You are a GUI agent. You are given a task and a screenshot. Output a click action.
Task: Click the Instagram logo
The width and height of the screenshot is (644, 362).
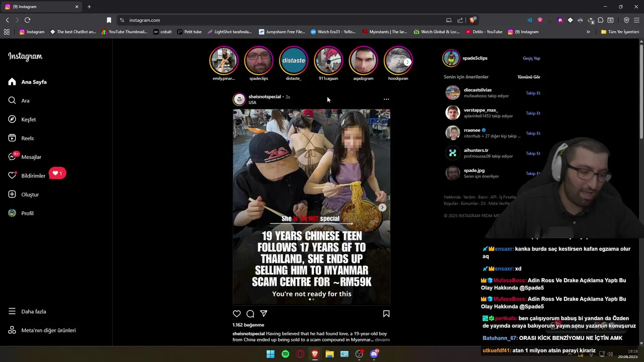click(x=25, y=56)
